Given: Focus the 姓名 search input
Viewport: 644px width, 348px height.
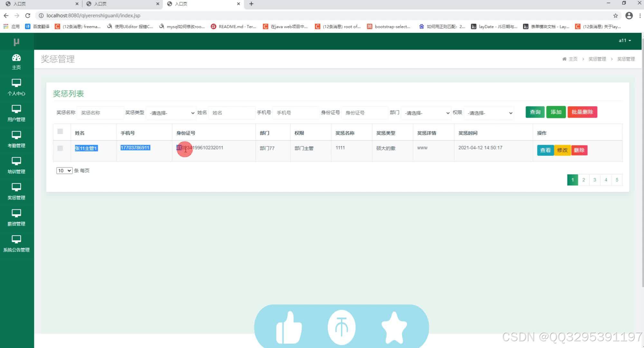Looking at the screenshot, I should (x=232, y=113).
